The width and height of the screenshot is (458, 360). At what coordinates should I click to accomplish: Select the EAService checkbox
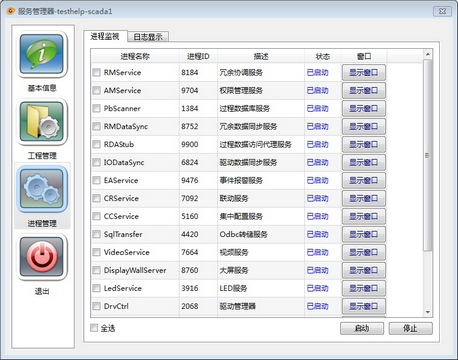[x=96, y=180]
